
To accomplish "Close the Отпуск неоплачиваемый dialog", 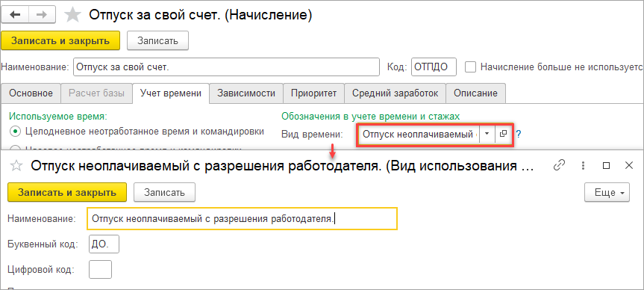I will (x=629, y=165).
